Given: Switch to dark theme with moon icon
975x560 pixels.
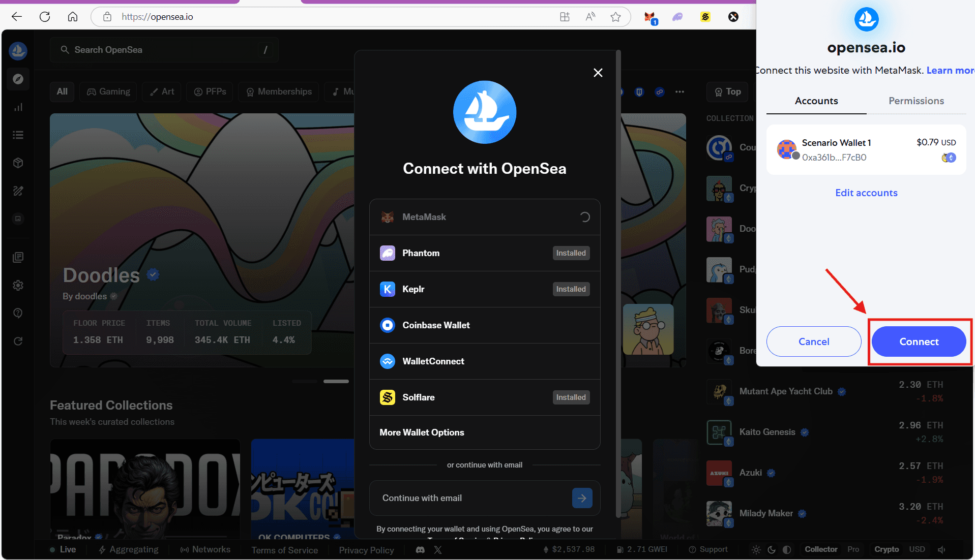Looking at the screenshot, I should (x=772, y=550).
